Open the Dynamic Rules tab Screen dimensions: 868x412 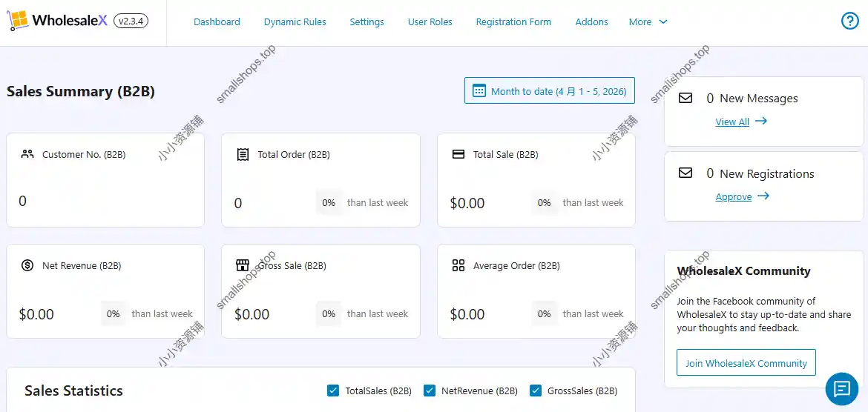point(295,21)
